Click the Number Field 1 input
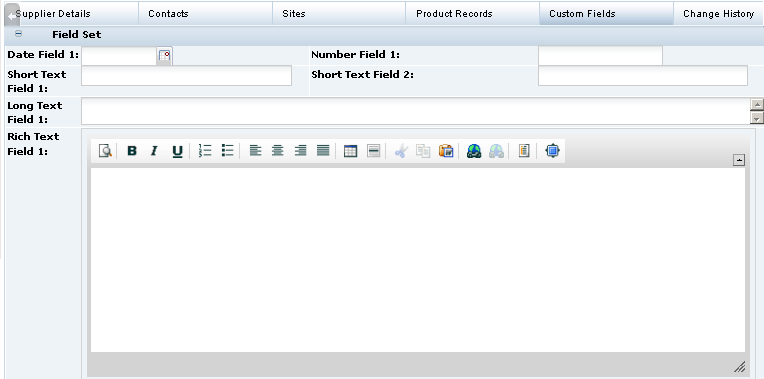The height and width of the screenshot is (379, 764). [x=600, y=56]
